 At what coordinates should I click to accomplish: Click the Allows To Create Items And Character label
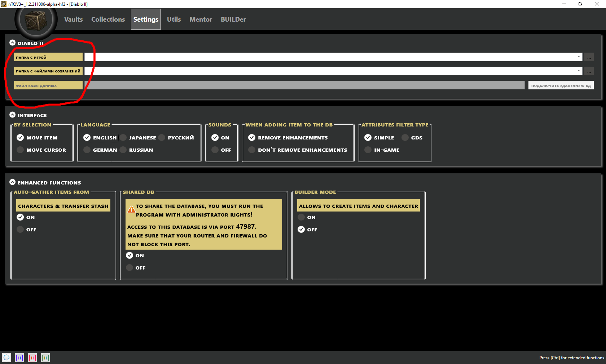359,206
